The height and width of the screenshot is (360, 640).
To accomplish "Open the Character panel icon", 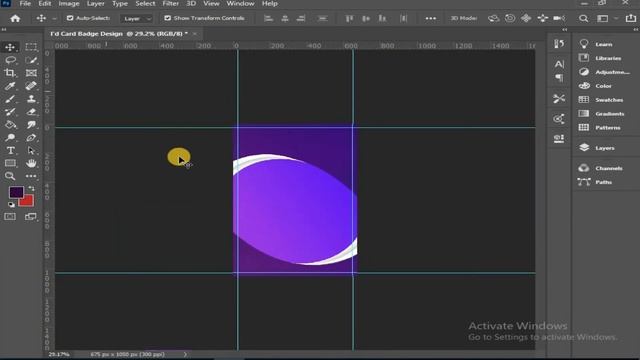I will click(559, 64).
